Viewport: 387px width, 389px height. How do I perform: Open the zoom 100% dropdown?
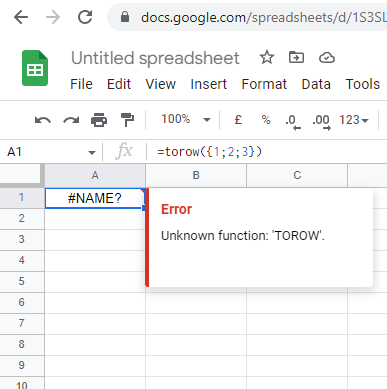coord(186,119)
